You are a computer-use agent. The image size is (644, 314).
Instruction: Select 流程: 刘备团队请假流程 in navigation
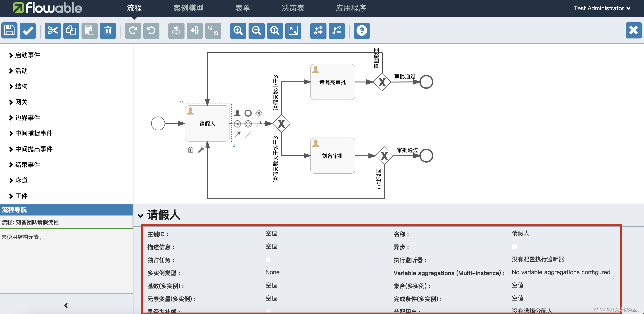point(66,222)
